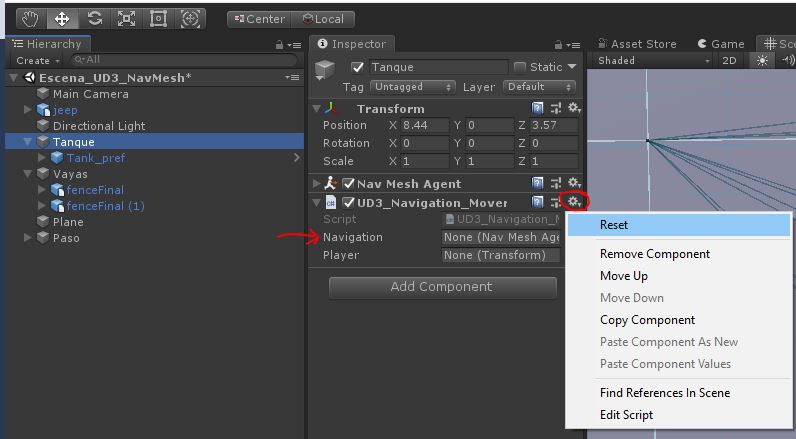
Task: Expand the Tank_pref child
Action: point(42,158)
